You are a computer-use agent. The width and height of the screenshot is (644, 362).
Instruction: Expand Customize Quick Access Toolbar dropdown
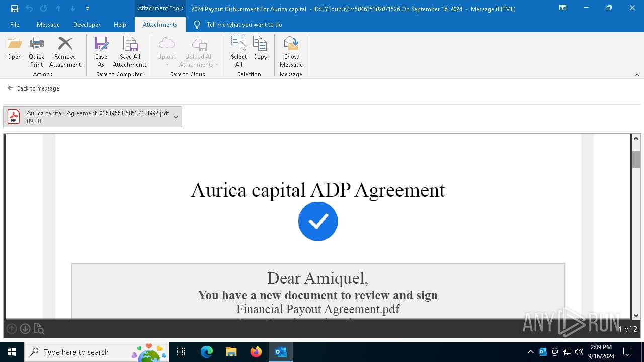pos(88,9)
